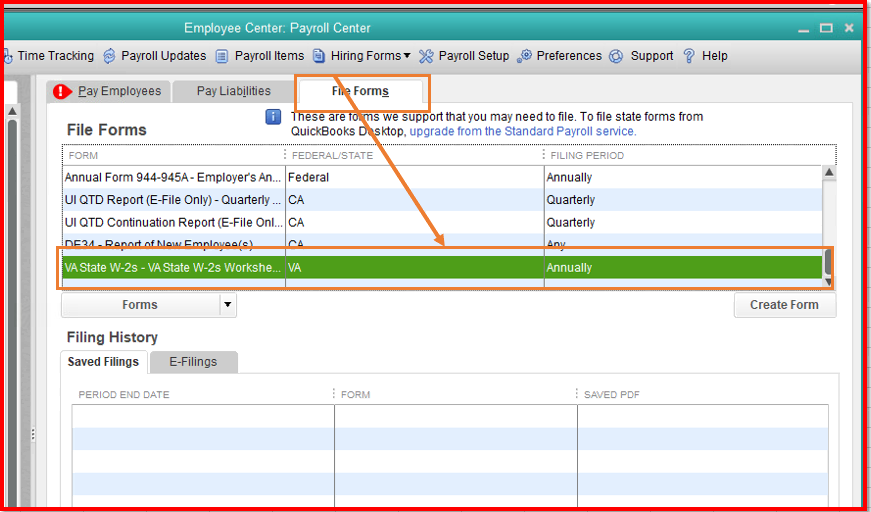Switch to the Pay Employees tab
This screenshot has width=871, height=512.
pyautogui.click(x=109, y=92)
